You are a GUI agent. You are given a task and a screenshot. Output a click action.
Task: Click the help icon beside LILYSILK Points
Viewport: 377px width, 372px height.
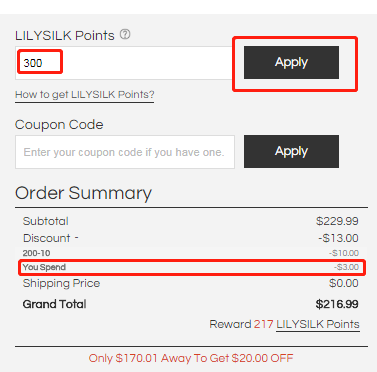[125, 34]
